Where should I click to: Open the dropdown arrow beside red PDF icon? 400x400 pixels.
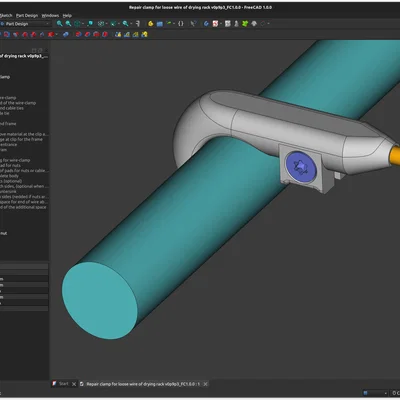tap(220, 24)
